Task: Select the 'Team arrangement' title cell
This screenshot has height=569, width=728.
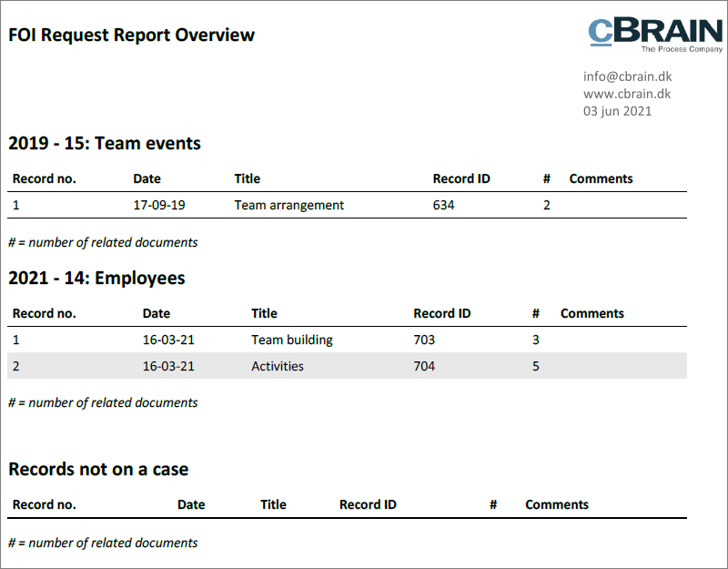Action: click(x=288, y=205)
